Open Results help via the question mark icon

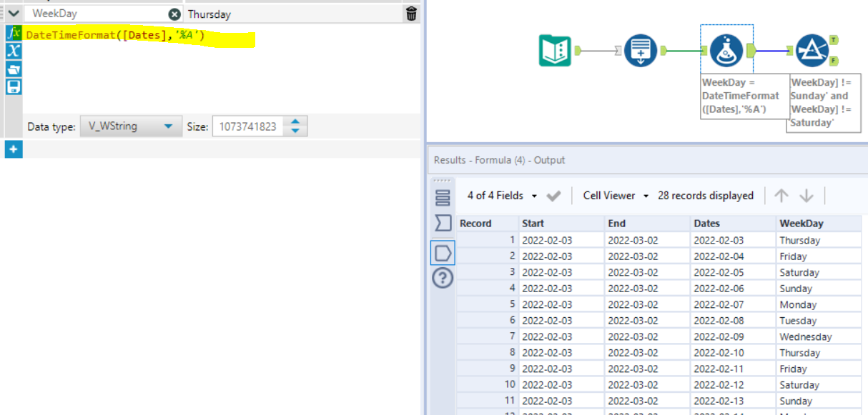tap(443, 278)
